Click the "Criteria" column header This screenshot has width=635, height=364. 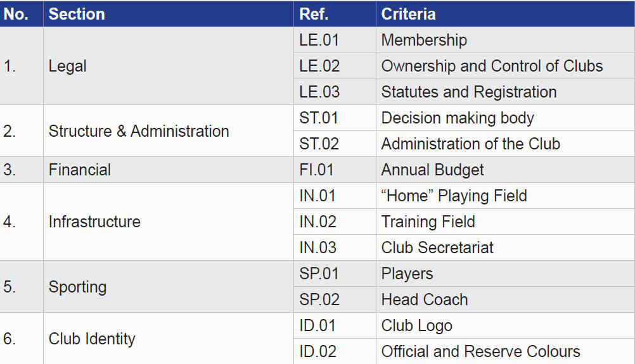point(408,14)
